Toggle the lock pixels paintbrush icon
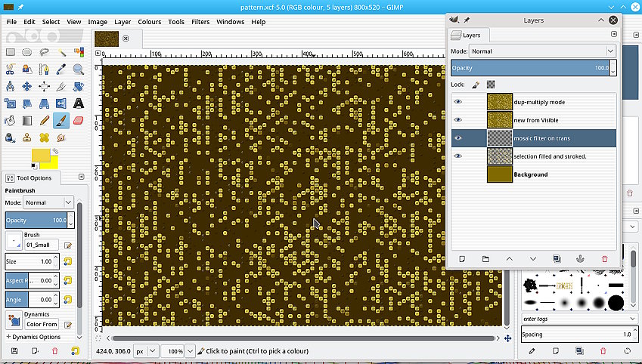 [x=475, y=85]
